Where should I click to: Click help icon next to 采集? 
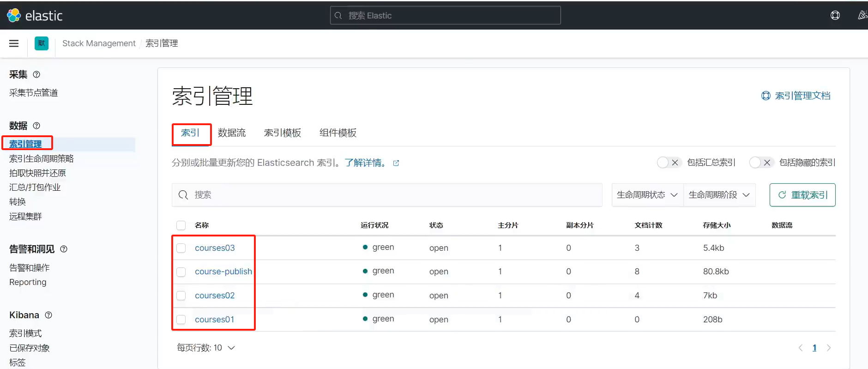point(36,74)
